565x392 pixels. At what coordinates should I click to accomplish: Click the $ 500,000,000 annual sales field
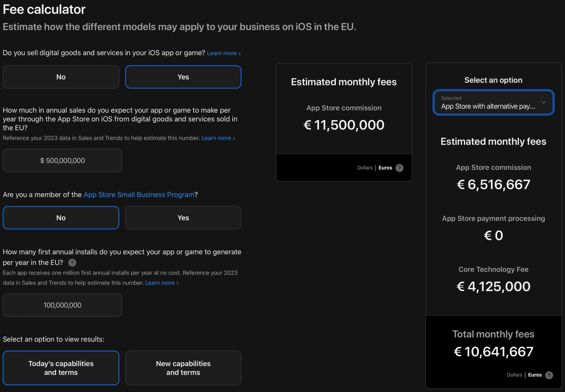62,160
